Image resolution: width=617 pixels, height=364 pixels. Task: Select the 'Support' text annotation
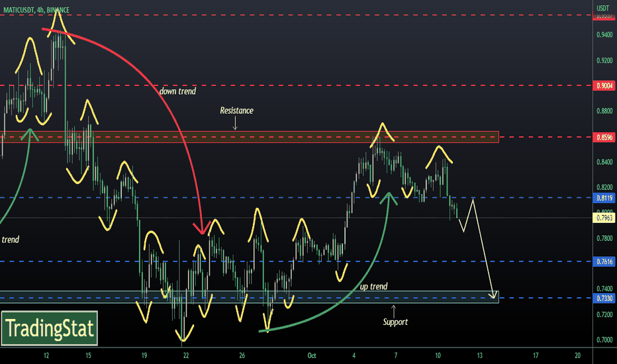(395, 322)
